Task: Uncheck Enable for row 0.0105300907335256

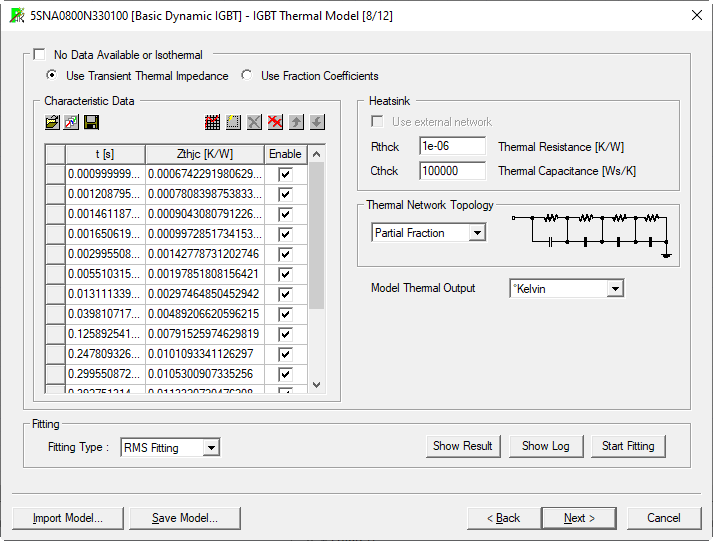Action: point(285,374)
